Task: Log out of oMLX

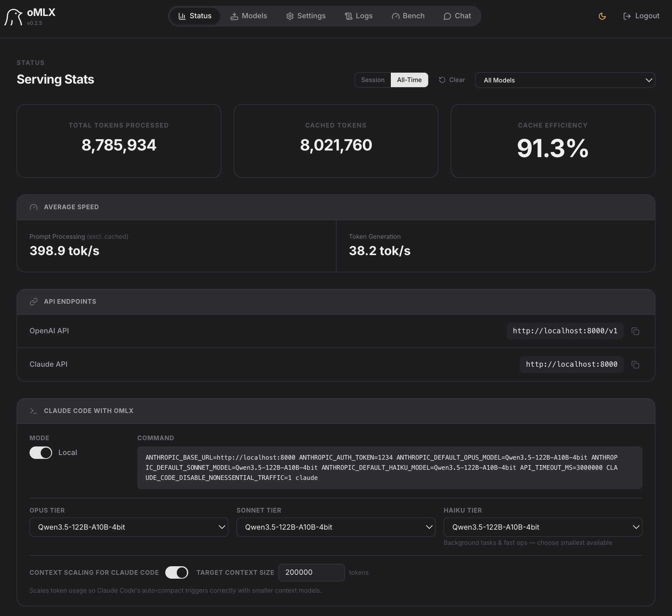Action: click(x=641, y=16)
